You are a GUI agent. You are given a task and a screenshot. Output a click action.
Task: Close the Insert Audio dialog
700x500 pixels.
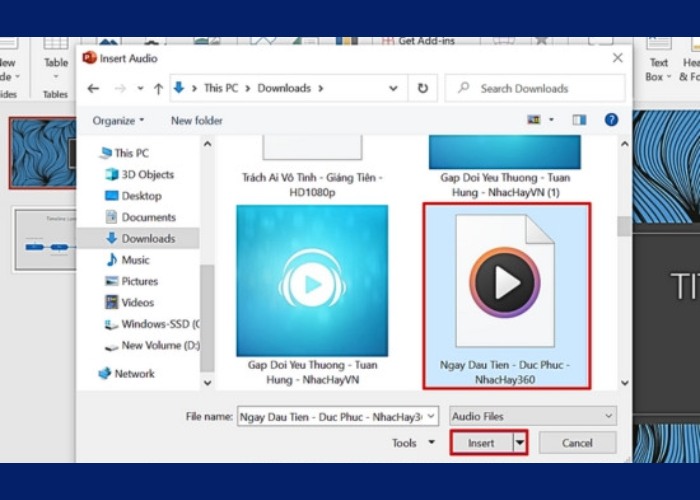click(x=617, y=58)
